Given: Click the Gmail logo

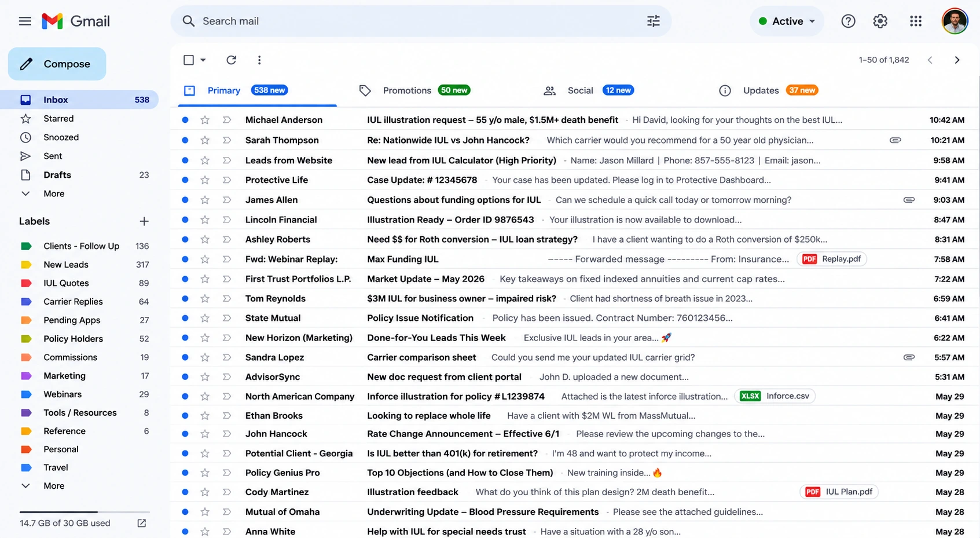Looking at the screenshot, I should coord(76,21).
